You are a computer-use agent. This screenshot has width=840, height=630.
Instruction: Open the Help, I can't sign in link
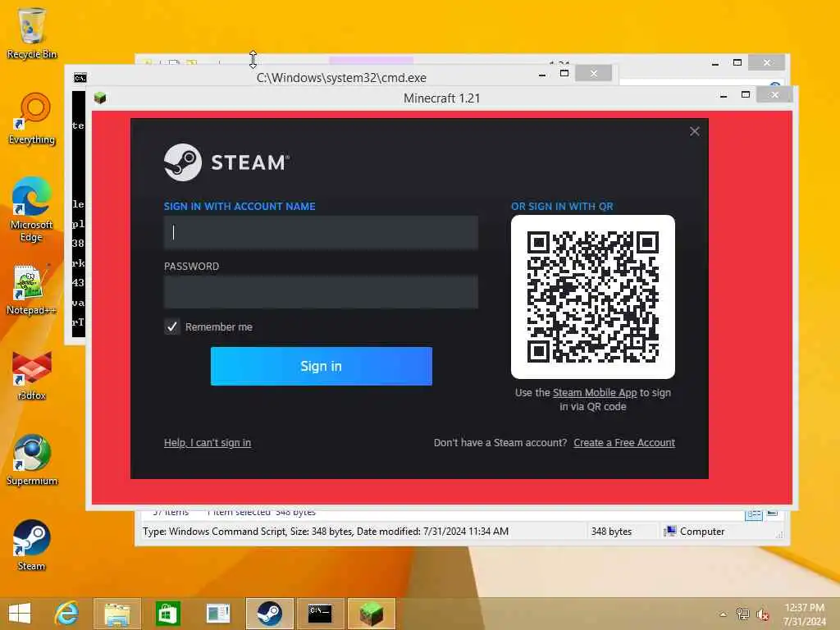(208, 442)
